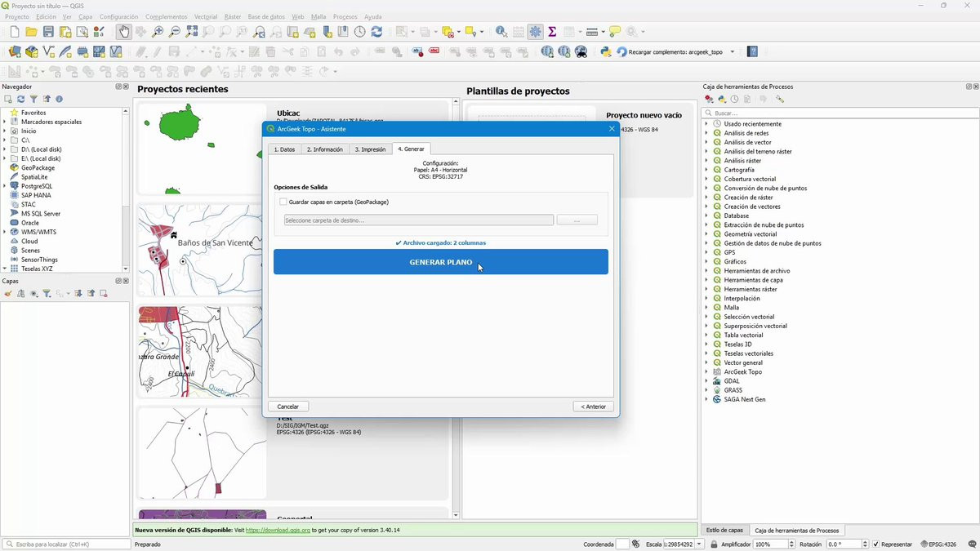Click the < Anterior button

(594, 407)
